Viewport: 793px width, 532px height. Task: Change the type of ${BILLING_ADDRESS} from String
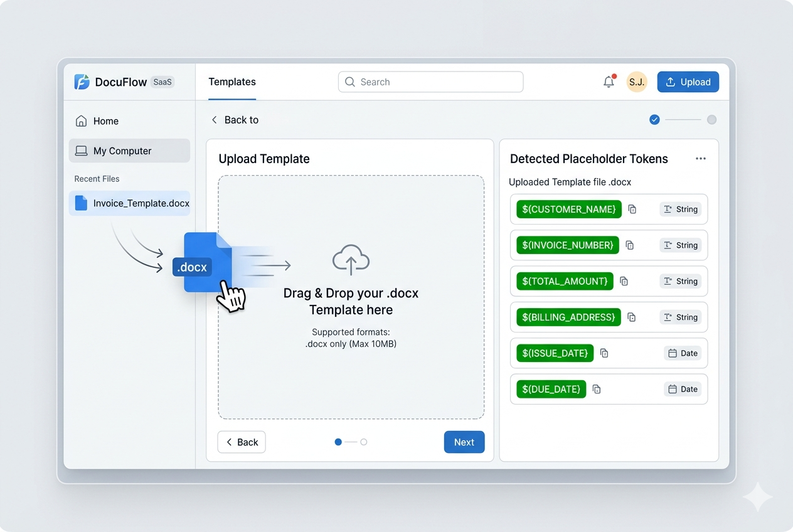(681, 317)
